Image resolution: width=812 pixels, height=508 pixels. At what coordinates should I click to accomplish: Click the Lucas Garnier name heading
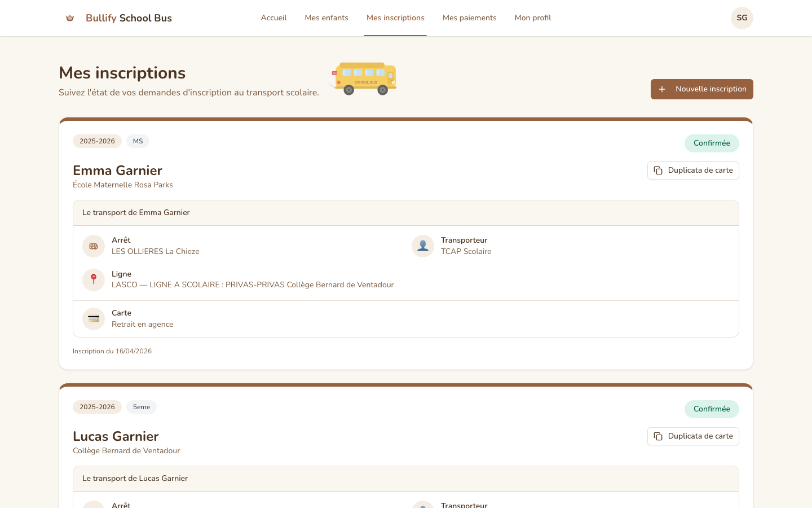116,436
